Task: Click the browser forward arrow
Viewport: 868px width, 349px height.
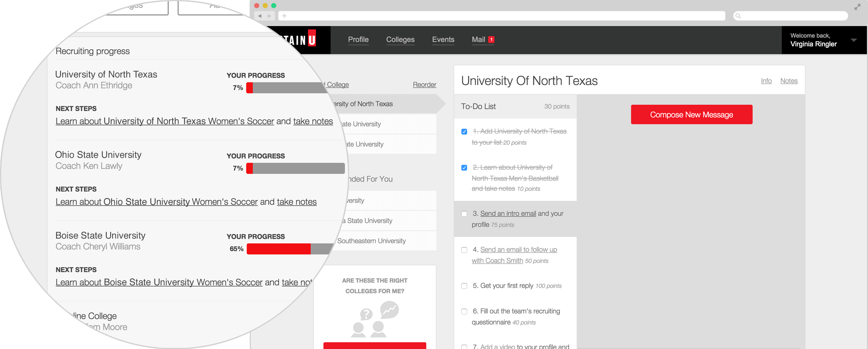Action: coord(270,16)
